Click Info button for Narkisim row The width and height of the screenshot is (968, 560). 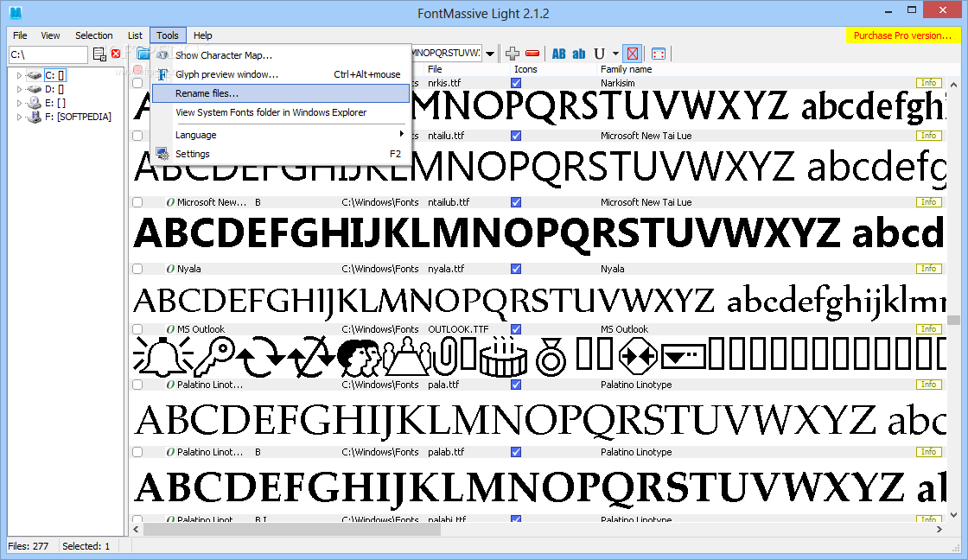pyautogui.click(x=929, y=83)
